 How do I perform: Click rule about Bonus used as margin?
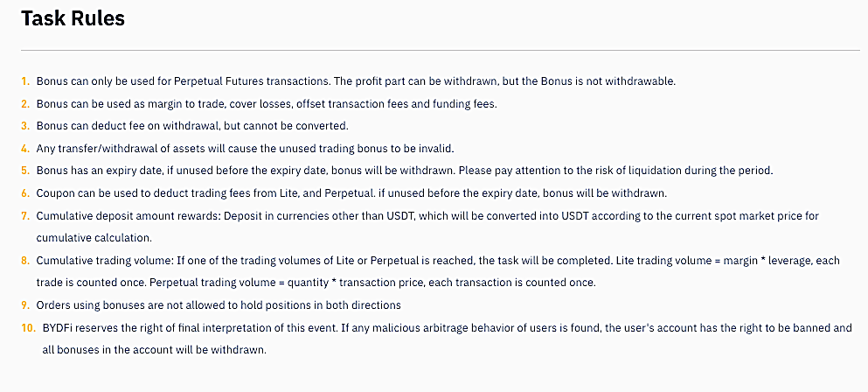click(x=267, y=103)
